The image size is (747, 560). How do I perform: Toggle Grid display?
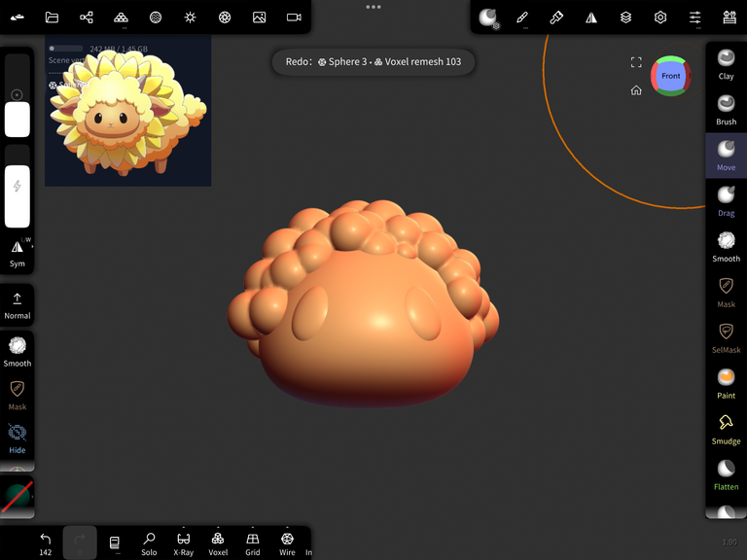click(253, 543)
